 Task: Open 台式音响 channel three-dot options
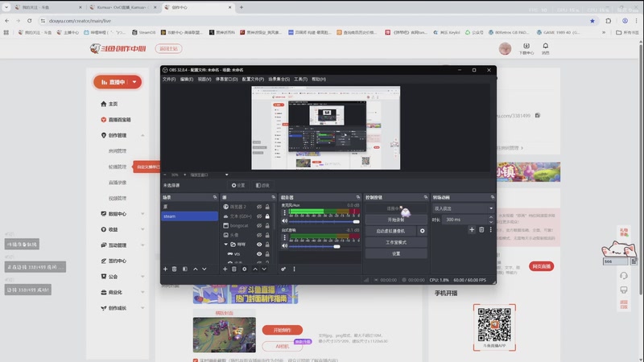[x=284, y=237]
